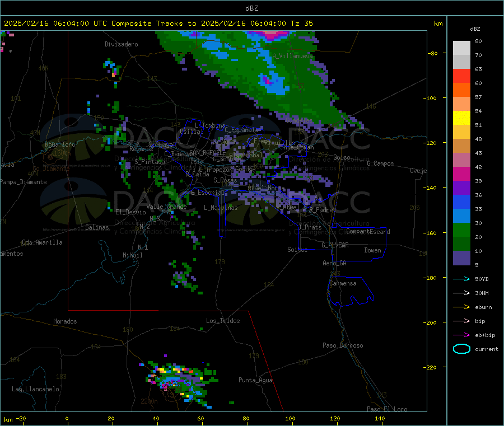Click the 140 km bottom axis label
Image resolution: width=504 pixels, height=426 pixels.
380,418
